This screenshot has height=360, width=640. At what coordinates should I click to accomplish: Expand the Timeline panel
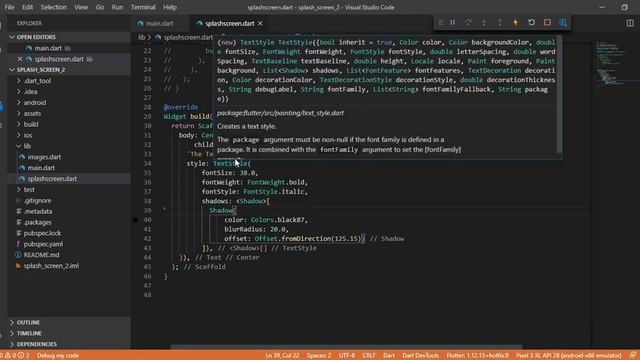coord(69,333)
